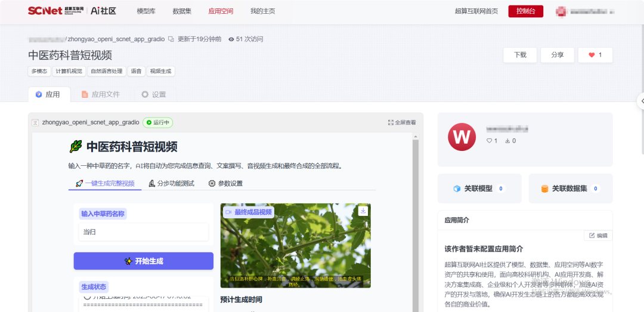Click the app file icon before zhongyao_openi_scnet_app_gradio

[35, 122]
